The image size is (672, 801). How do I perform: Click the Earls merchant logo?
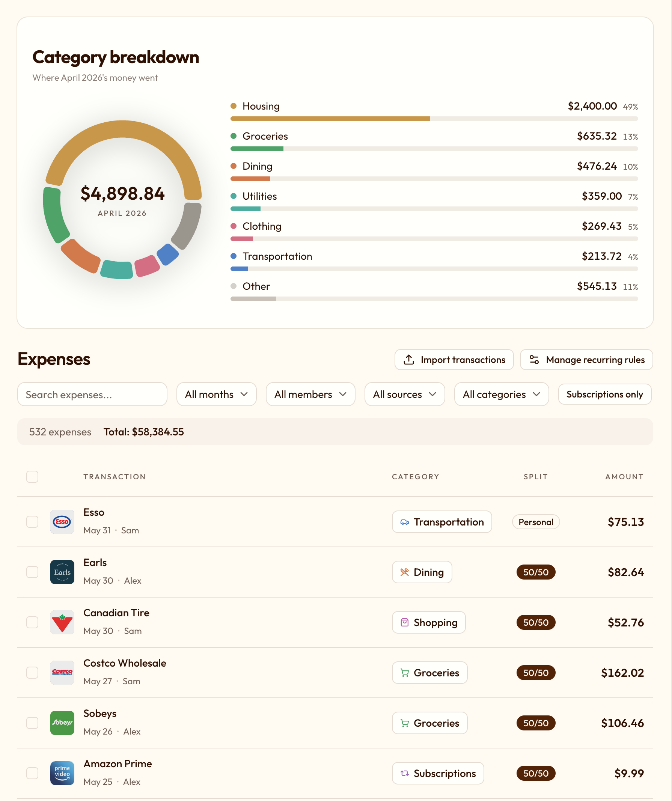tap(62, 572)
